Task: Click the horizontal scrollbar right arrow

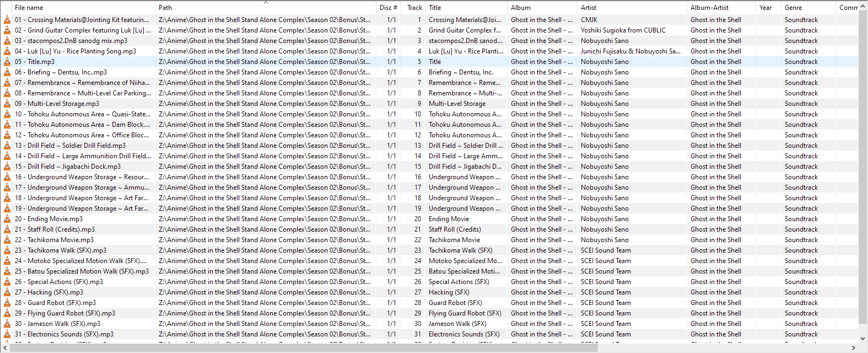Action: coord(854,348)
